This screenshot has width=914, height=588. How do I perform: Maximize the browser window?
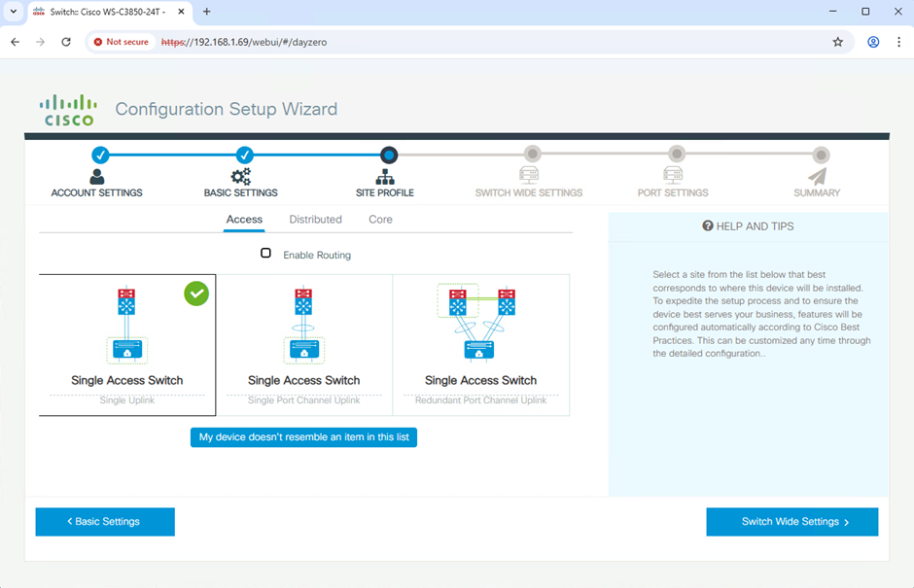click(865, 12)
